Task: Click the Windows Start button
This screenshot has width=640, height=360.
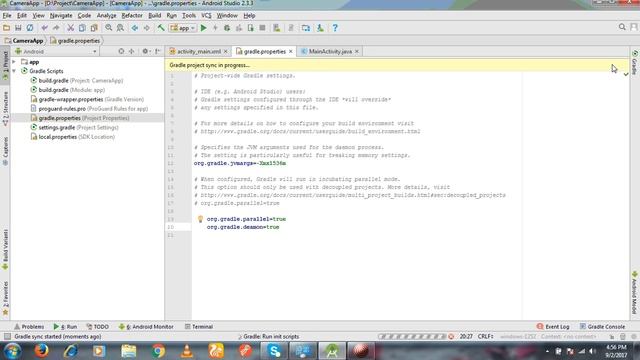Action: click(12, 351)
